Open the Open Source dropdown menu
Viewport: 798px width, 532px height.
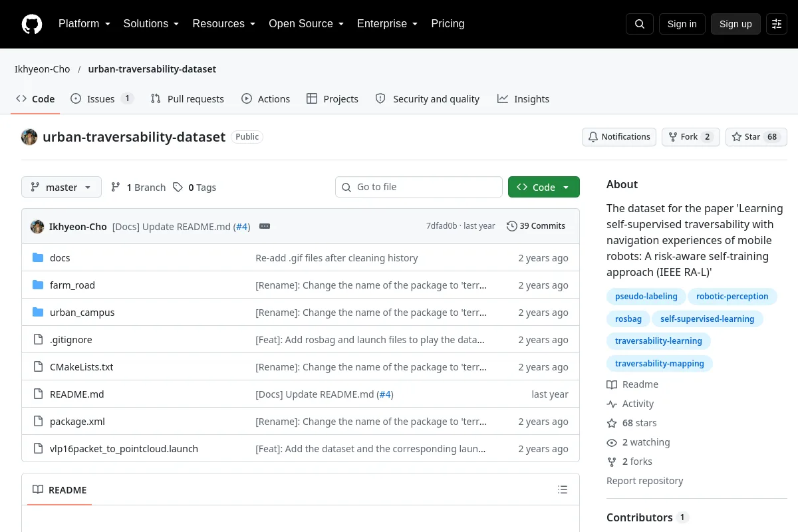pos(306,24)
